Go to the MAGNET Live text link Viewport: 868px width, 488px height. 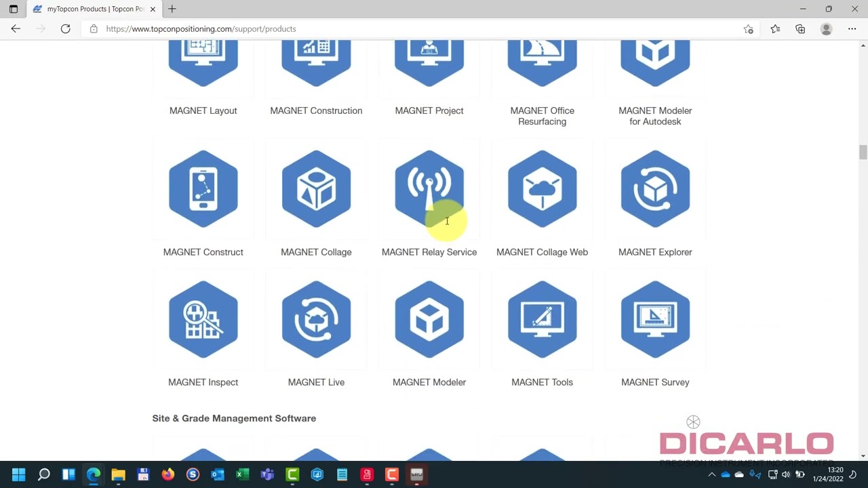pos(316,382)
